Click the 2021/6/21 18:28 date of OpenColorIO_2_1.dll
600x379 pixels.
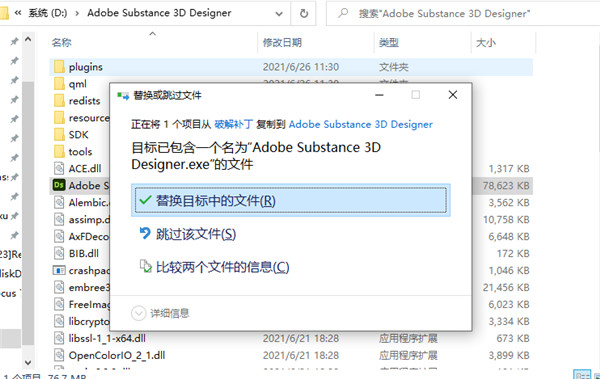click(x=301, y=355)
